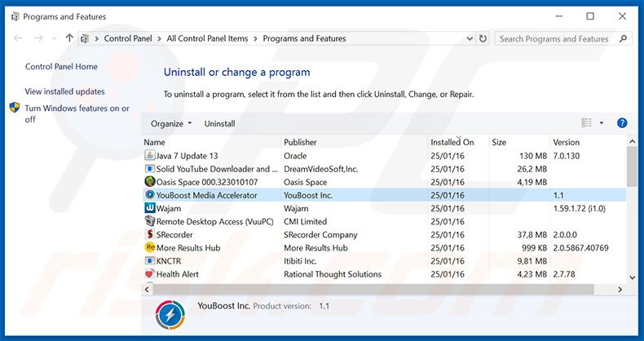Select YouBoost Media Accelerator entry
The width and height of the screenshot is (644, 341).
coord(206,195)
